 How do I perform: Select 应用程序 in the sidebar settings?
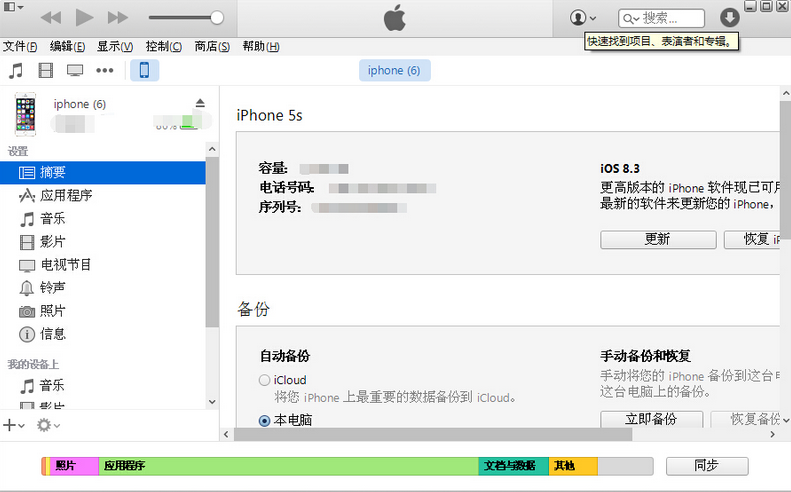[x=103, y=195]
